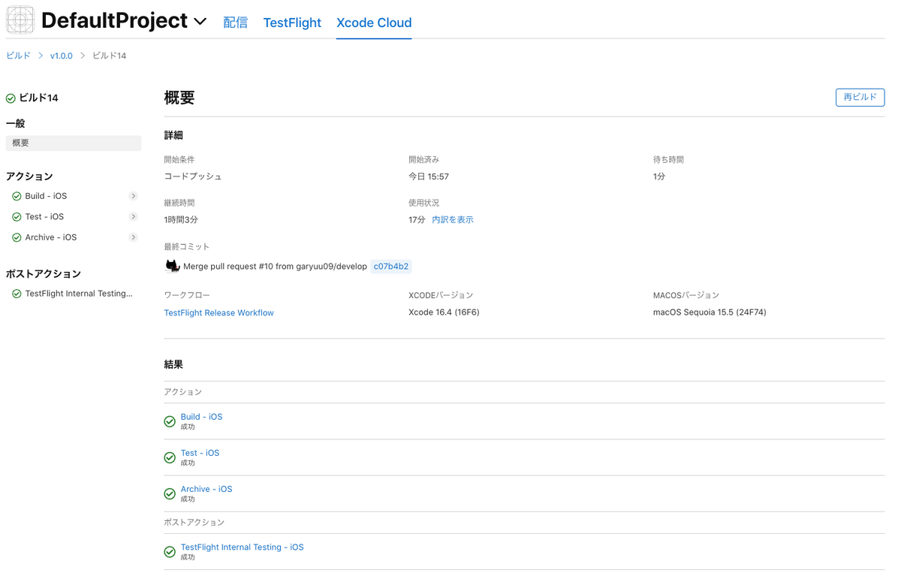
Task: Click the Xcode 16.4 (16F6) version text
Action: 444,312
